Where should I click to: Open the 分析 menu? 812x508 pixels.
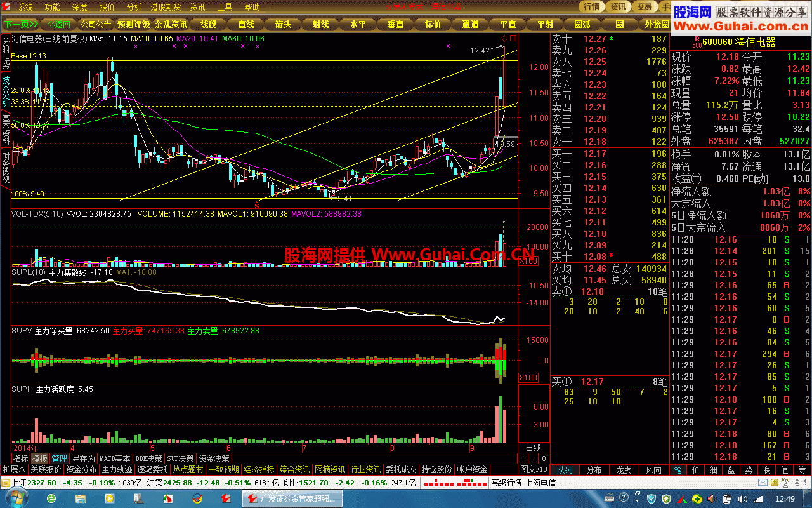[x=134, y=8]
